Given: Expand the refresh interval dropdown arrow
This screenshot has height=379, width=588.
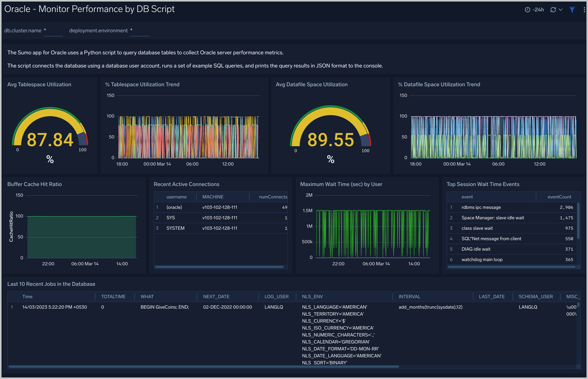Looking at the screenshot, I should click(x=561, y=10).
